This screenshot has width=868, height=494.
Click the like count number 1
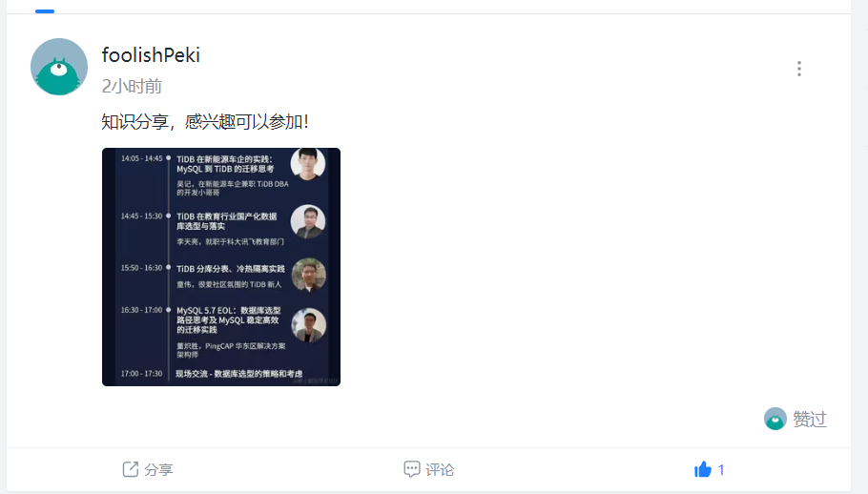point(721,469)
